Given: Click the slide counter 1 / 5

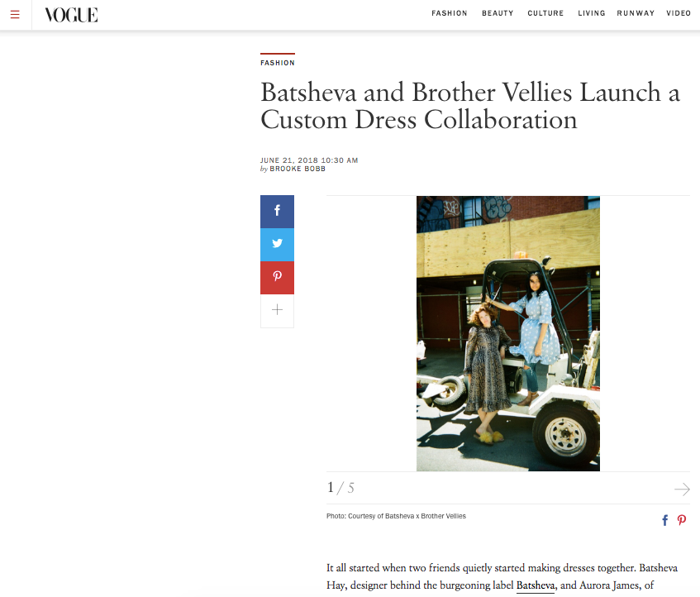Looking at the screenshot, I should (x=340, y=488).
